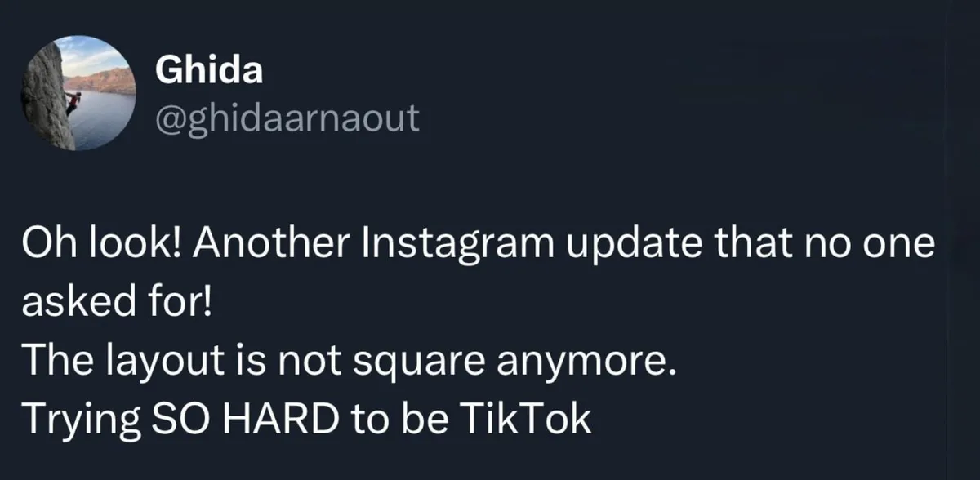
Task: Click the rock climber in the avatar
Action: coord(73,103)
